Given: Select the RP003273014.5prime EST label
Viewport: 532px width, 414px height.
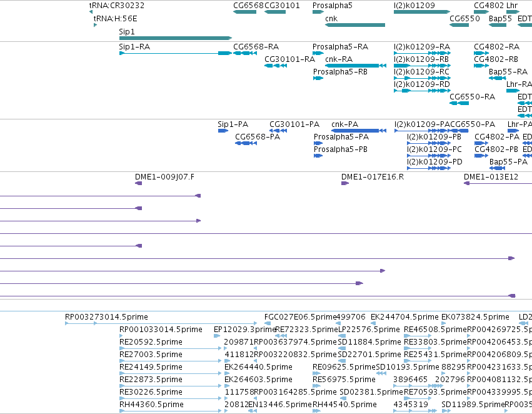Looking at the screenshot, I should point(106,317).
